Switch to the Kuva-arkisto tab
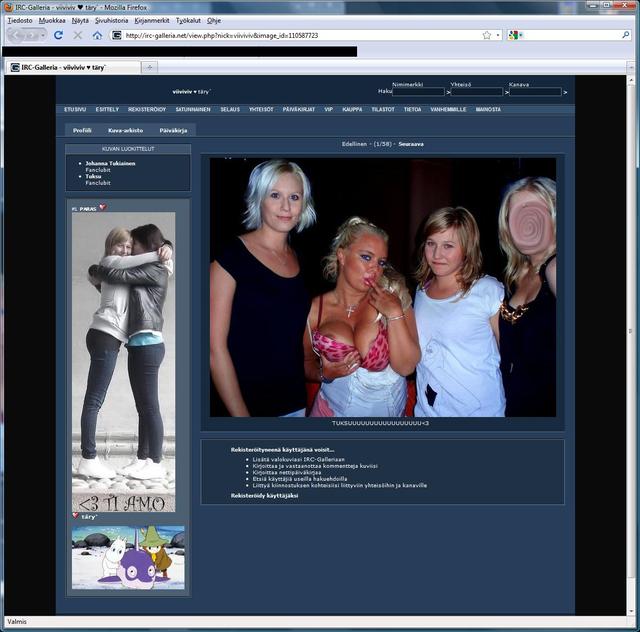This screenshot has width=640, height=632. pyautogui.click(x=125, y=130)
